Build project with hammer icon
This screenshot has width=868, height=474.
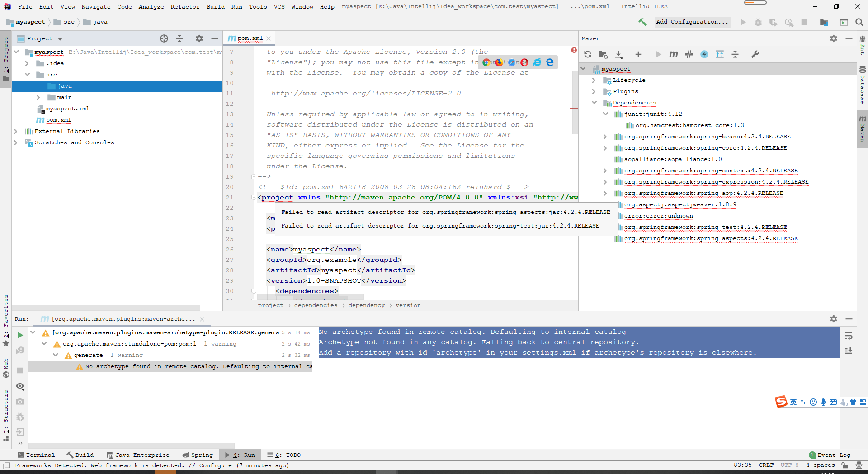click(x=642, y=22)
